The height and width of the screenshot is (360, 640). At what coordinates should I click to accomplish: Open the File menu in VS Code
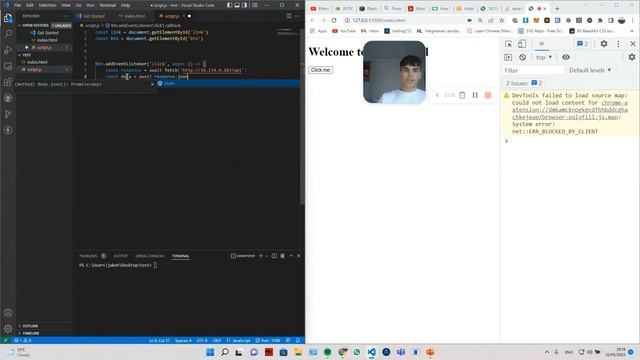[x=18, y=5]
